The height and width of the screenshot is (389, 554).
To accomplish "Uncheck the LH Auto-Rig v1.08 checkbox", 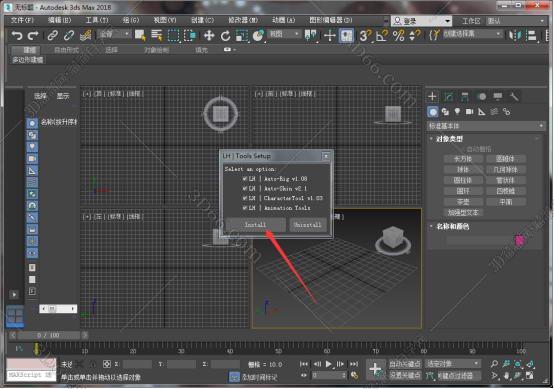I will (x=244, y=179).
